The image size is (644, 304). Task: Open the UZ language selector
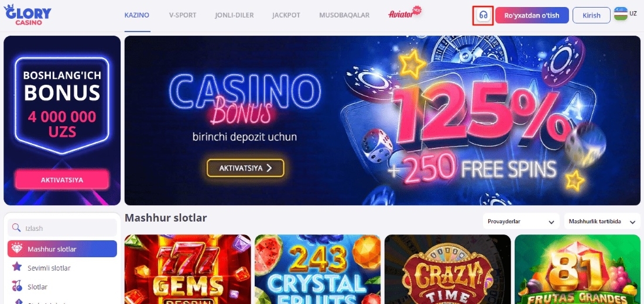[x=632, y=13]
